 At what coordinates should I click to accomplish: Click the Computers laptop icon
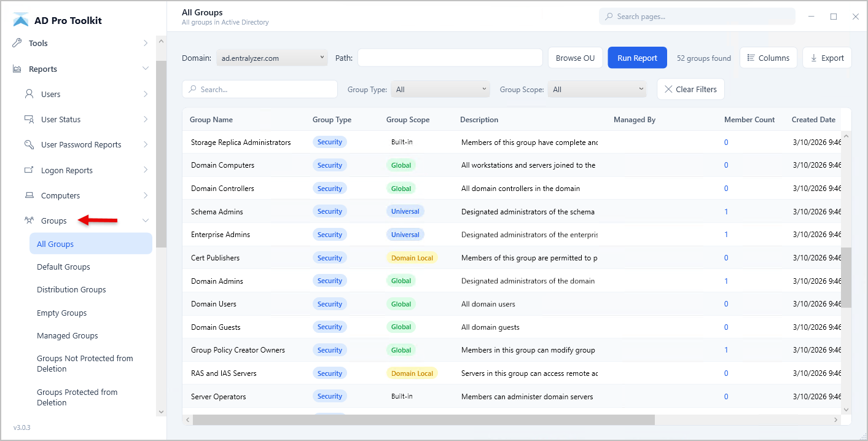point(29,195)
